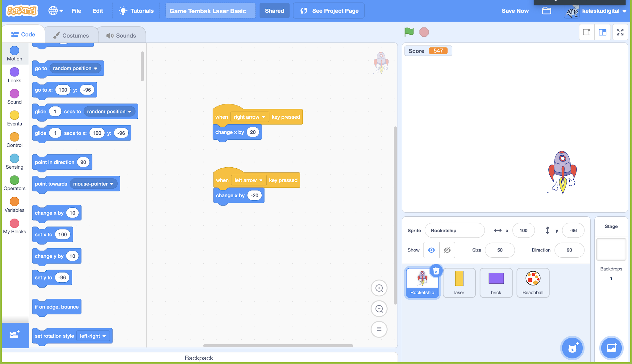Switch to the Costumes tab

(x=72, y=35)
